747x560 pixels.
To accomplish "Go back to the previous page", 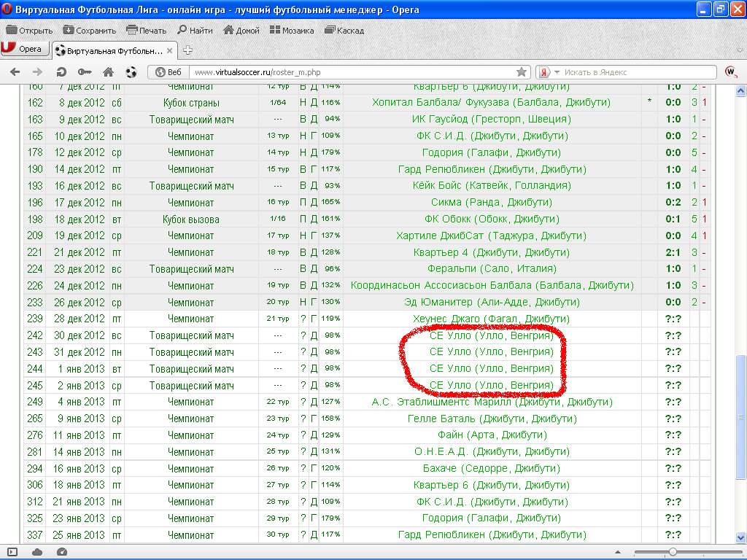I will click(x=15, y=72).
